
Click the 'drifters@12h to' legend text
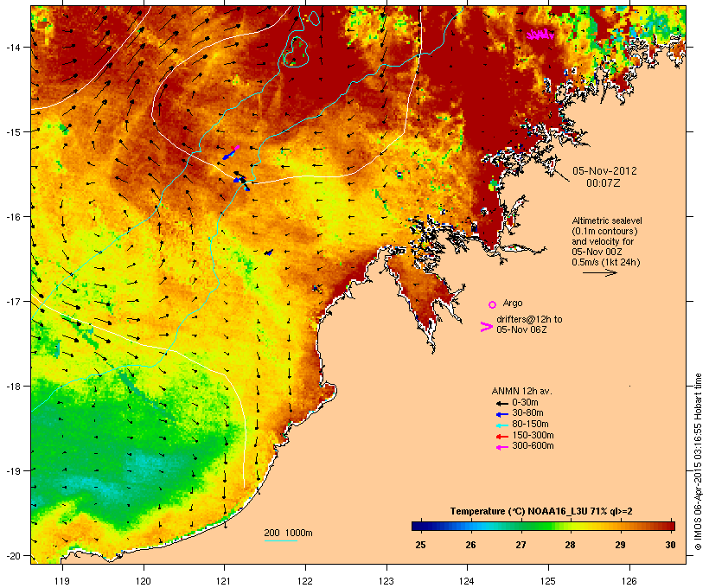click(529, 319)
